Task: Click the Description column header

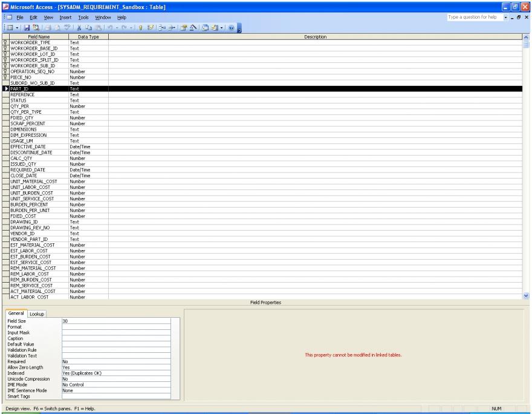Action: tap(315, 37)
